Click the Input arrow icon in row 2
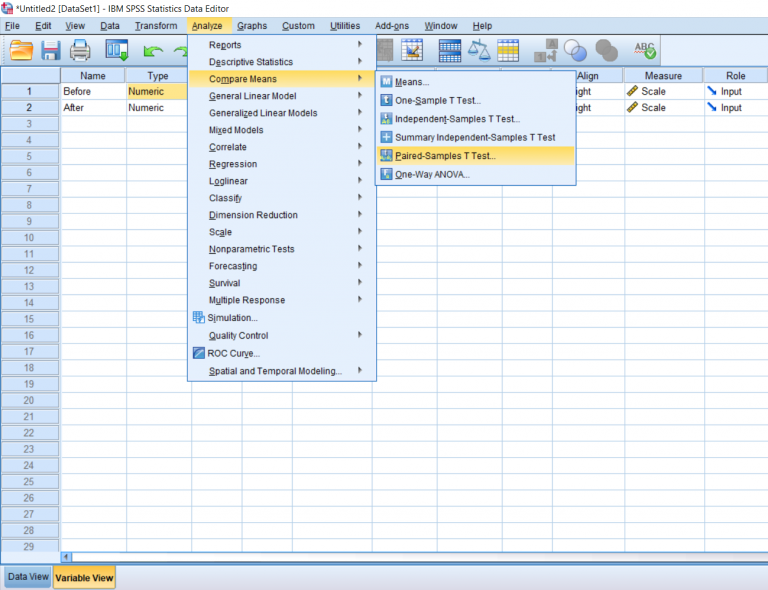 [x=712, y=107]
